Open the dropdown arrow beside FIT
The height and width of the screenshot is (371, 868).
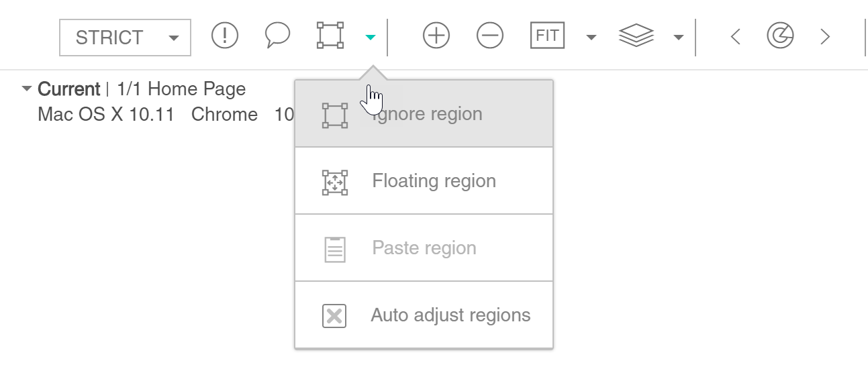point(591,38)
